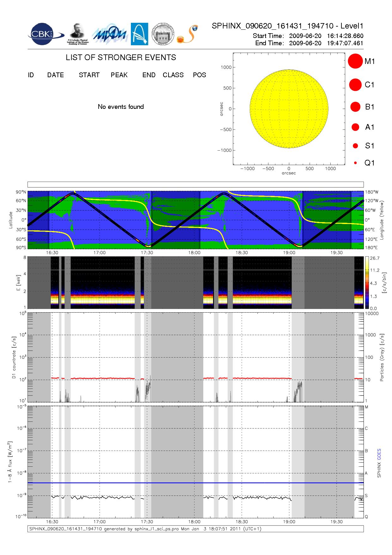The width and height of the screenshot is (392, 555).
Task: Click the B1 red legend circle
Action: point(355,107)
